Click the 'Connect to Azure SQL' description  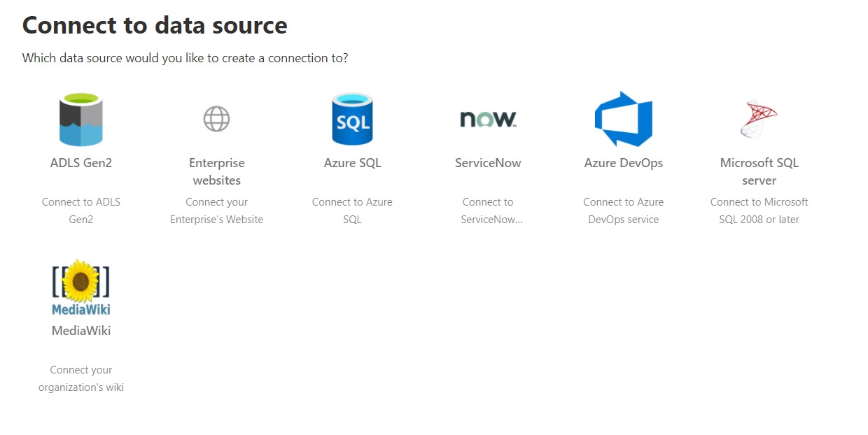[x=352, y=210]
